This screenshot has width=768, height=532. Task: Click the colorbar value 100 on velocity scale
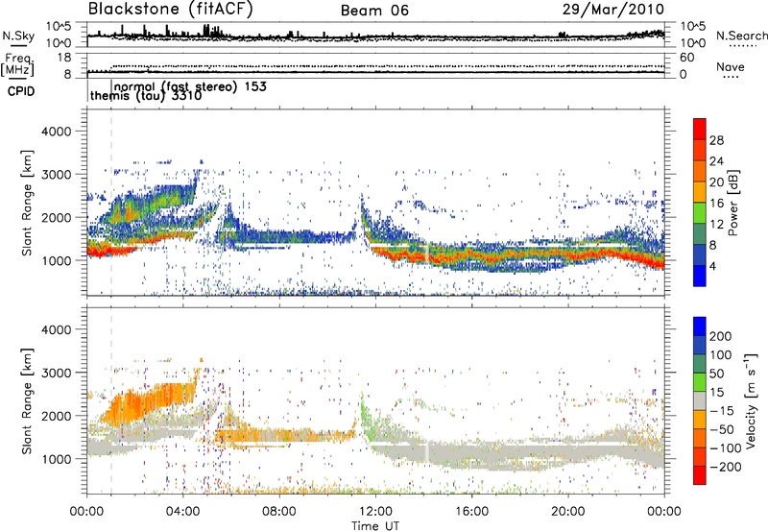[x=721, y=354]
